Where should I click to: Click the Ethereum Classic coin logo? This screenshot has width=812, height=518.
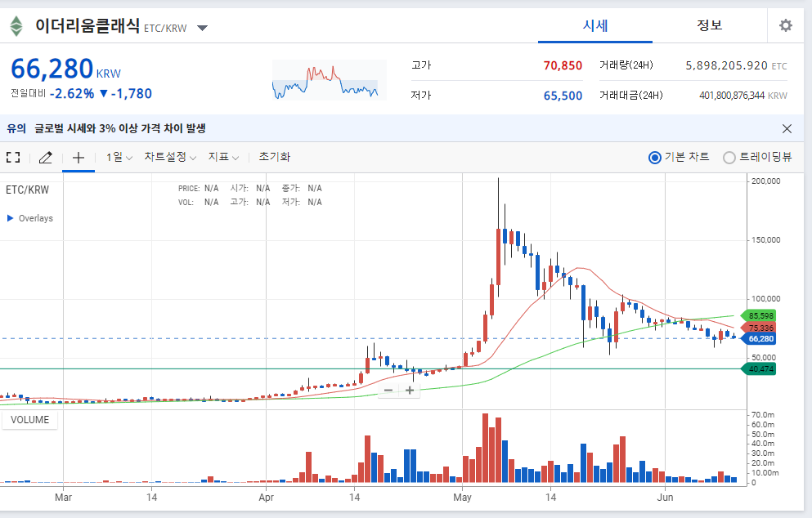[x=16, y=26]
